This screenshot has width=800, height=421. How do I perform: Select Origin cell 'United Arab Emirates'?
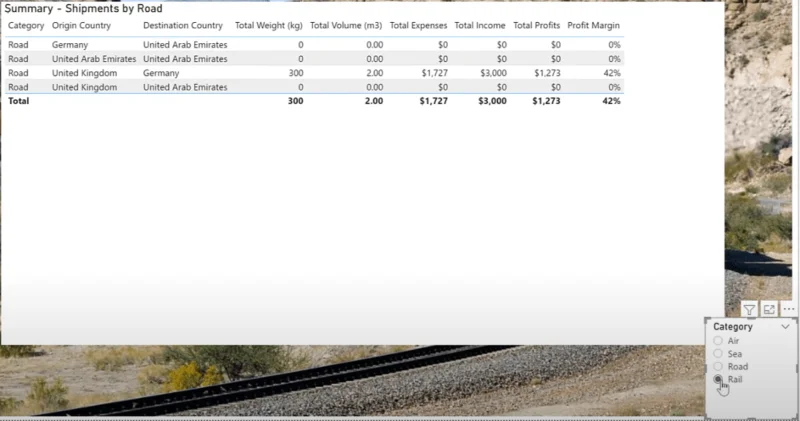pos(94,59)
